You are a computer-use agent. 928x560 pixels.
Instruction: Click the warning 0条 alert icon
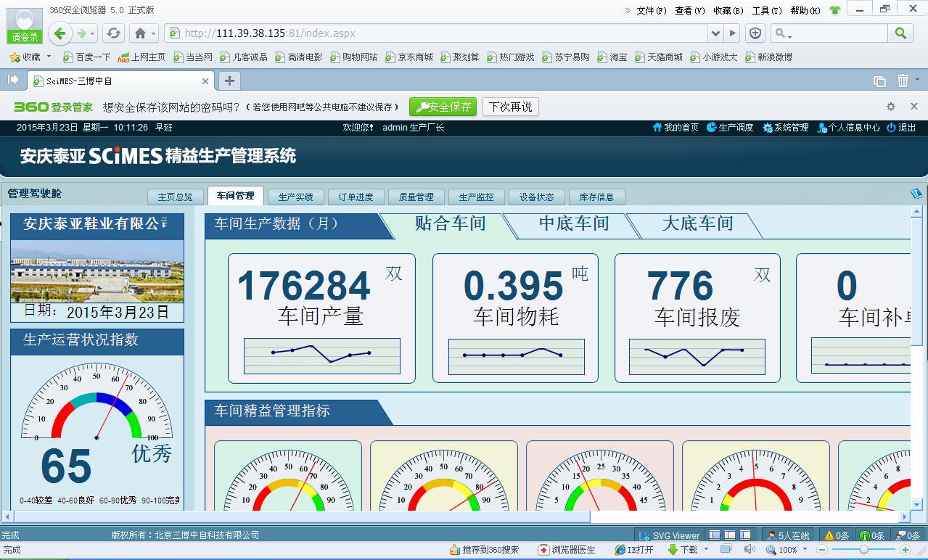[x=829, y=536]
